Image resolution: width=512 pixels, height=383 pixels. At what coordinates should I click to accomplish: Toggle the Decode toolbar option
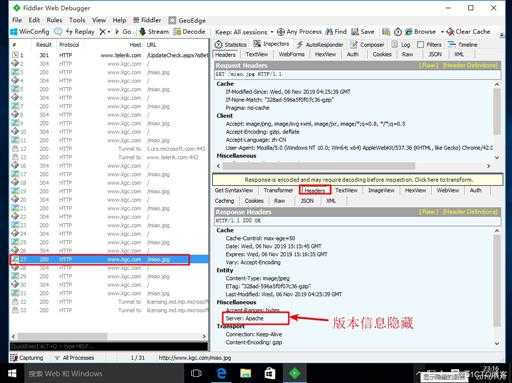click(x=190, y=32)
